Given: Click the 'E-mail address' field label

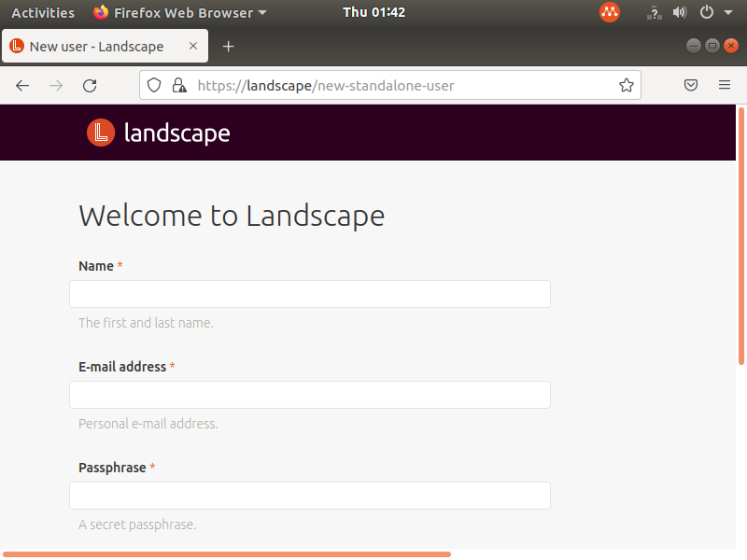Looking at the screenshot, I should click(122, 367).
